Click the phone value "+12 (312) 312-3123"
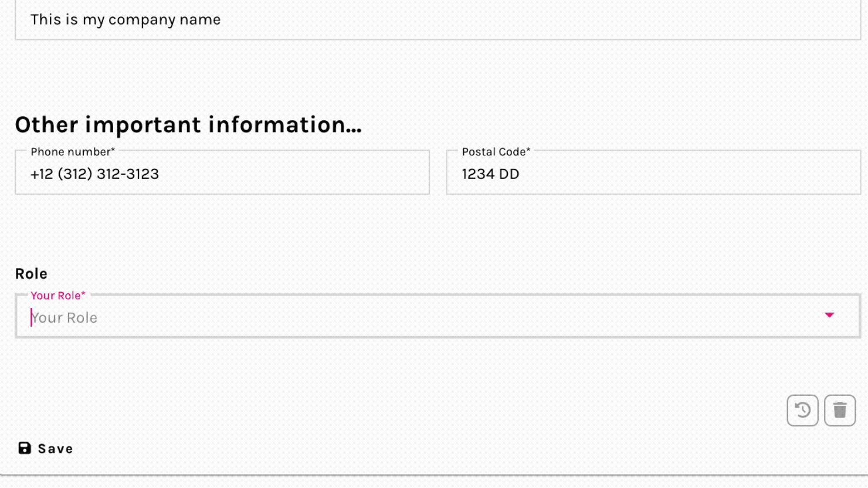 94,174
